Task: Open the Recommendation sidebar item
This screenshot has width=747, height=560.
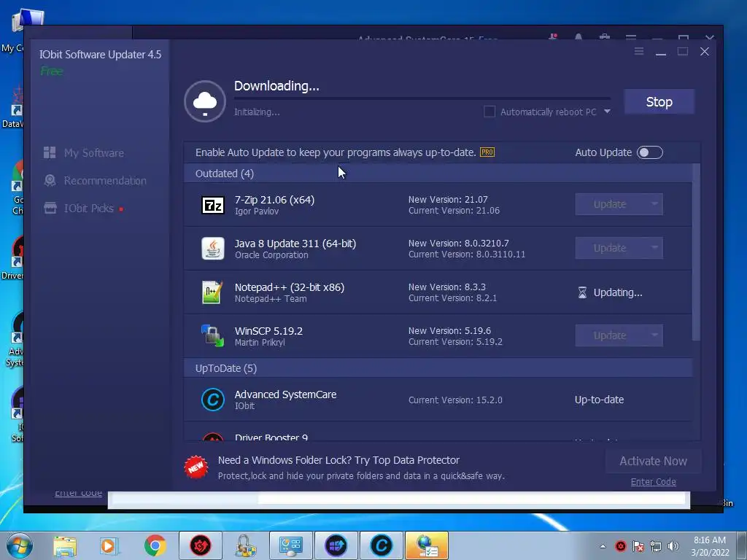Action: click(x=95, y=181)
